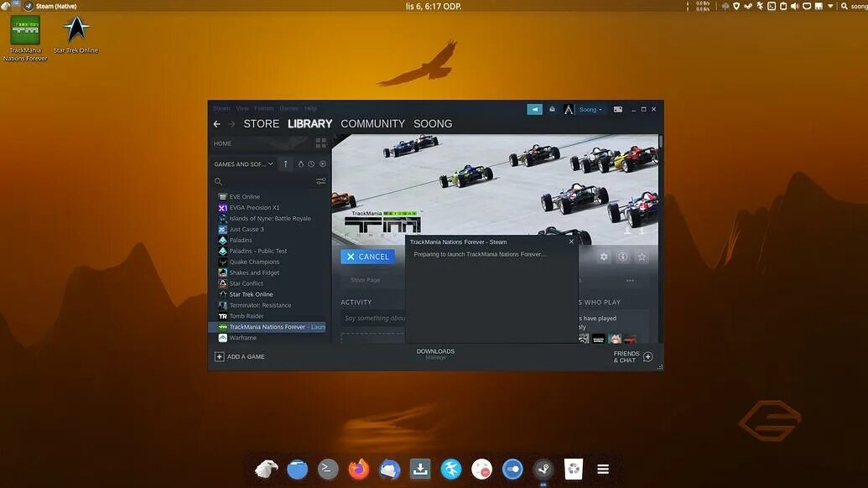Open the Steam menu
This screenshot has height=488, width=868.
point(221,108)
